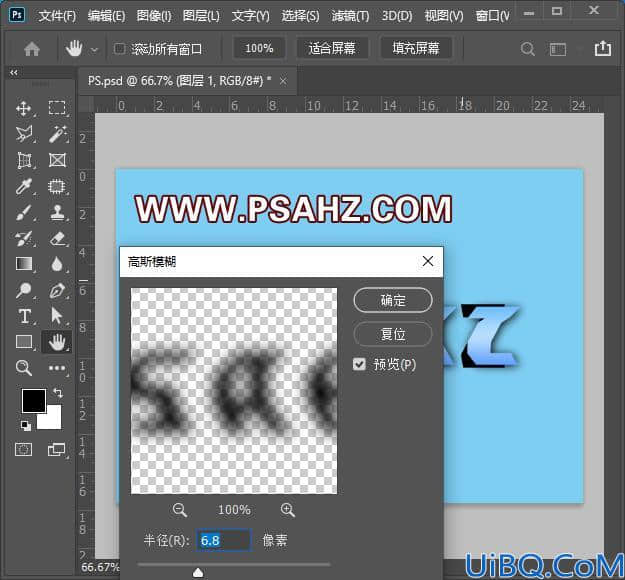Viewport: 625px width, 580px height.
Task: Click the 填充屏幕 button
Action: point(416,49)
